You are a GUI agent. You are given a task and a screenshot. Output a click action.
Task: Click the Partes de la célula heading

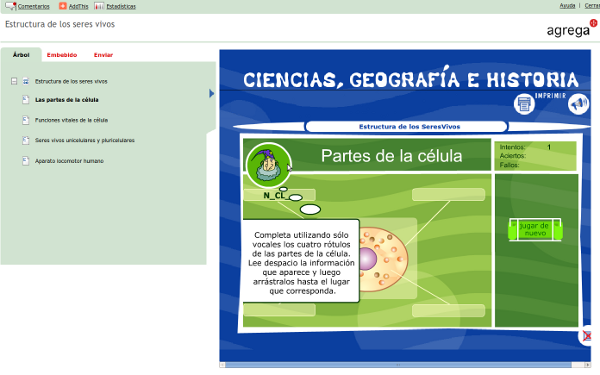tap(391, 156)
